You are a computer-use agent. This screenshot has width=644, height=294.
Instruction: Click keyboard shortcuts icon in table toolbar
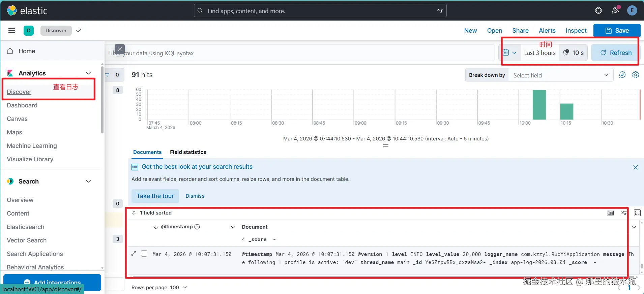click(610, 213)
